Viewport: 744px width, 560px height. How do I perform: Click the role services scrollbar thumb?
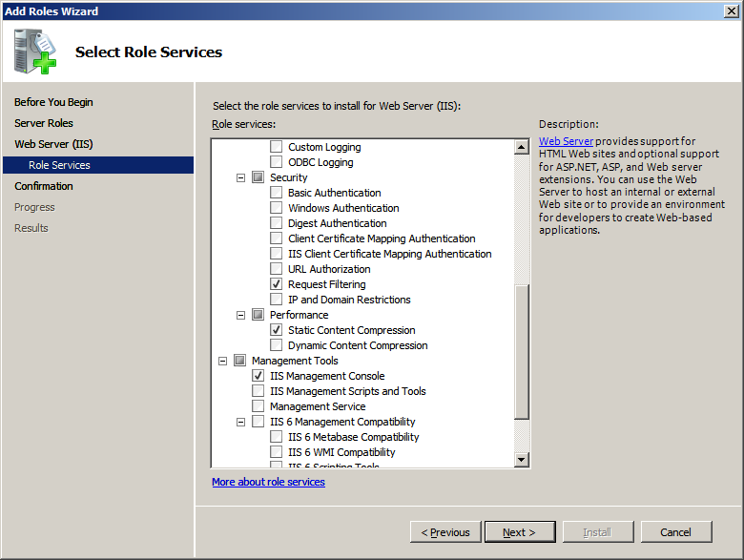pos(522,352)
